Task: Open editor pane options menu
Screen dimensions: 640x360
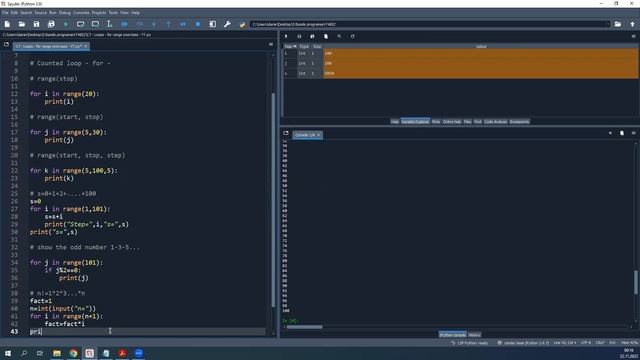Action: [271, 44]
